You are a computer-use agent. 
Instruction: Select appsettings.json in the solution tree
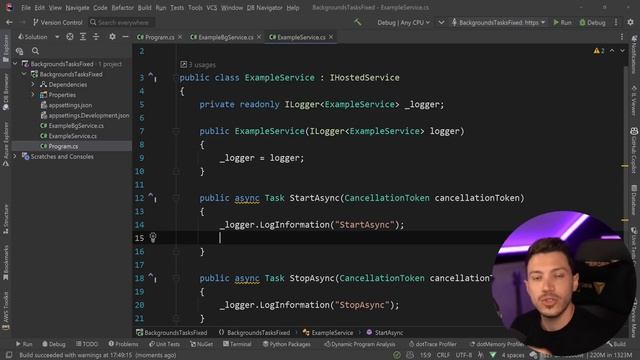[70, 105]
